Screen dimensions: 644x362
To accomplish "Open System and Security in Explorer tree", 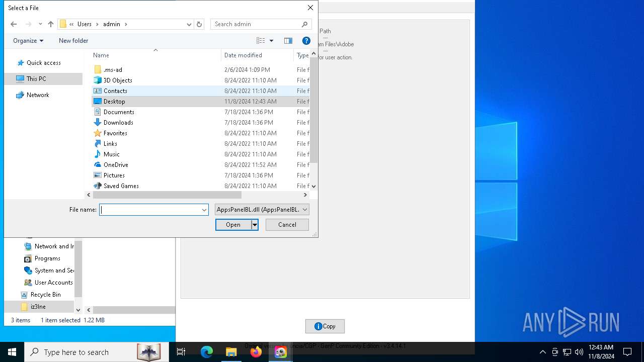I will point(49,270).
